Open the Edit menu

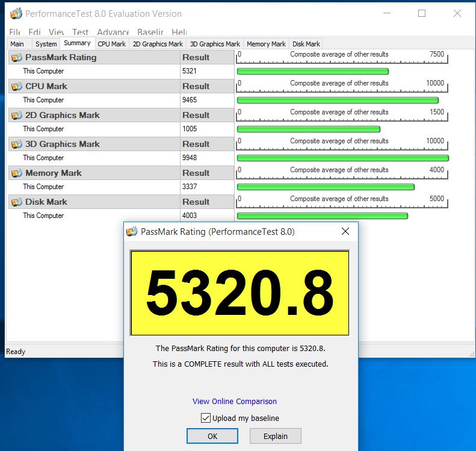pos(34,32)
